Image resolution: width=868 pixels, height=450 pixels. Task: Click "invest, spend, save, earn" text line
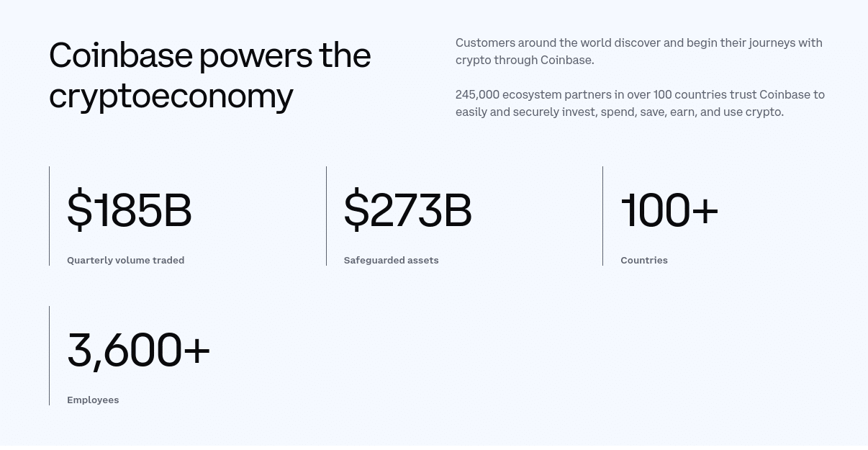pos(619,112)
